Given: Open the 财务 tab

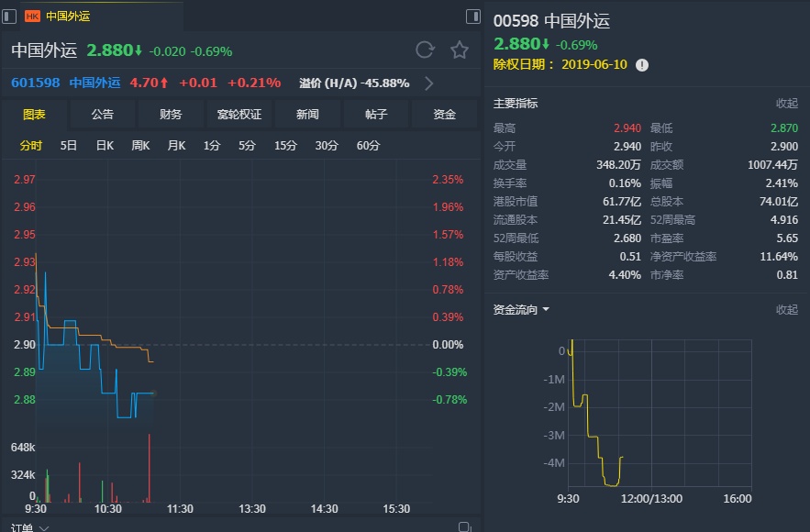Looking at the screenshot, I should [x=171, y=114].
